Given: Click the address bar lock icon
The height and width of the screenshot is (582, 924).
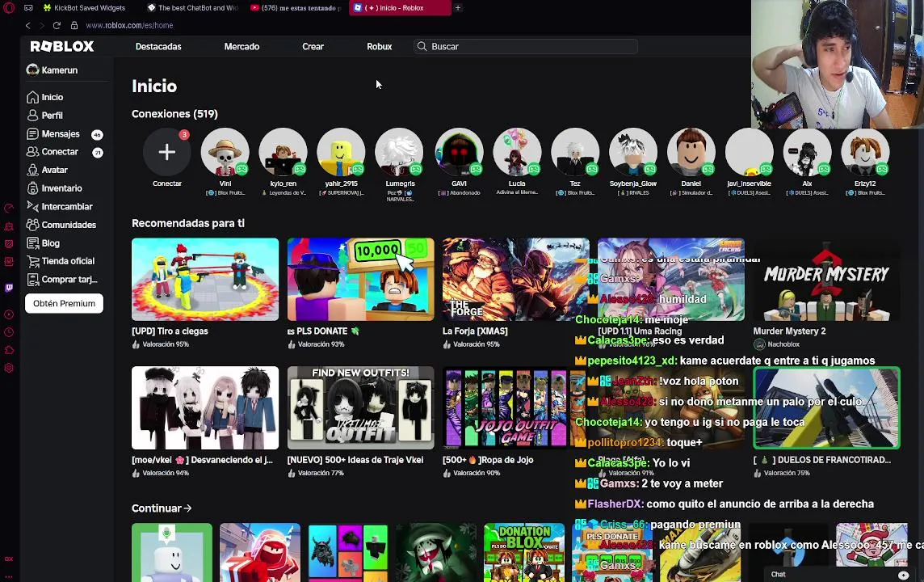Looking at the screenshot, I should (74, 25).
